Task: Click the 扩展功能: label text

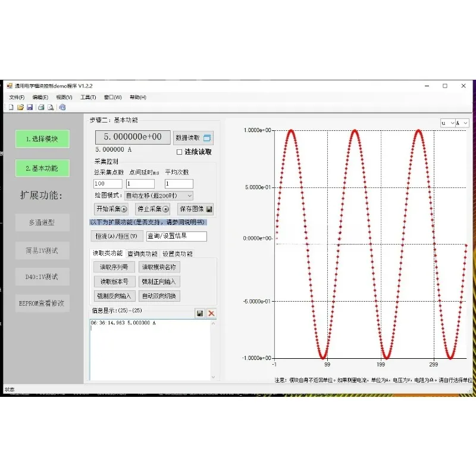Action: pos(41,195)
